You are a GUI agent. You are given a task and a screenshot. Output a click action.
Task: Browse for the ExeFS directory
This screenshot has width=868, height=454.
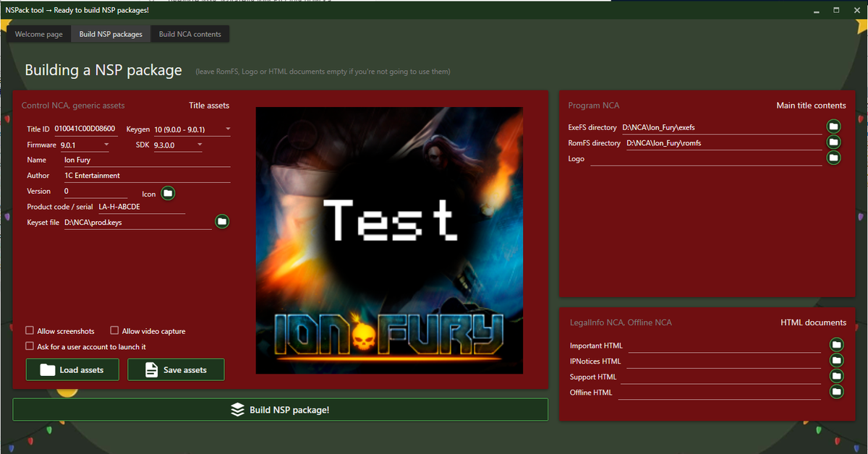click(834, 127)
